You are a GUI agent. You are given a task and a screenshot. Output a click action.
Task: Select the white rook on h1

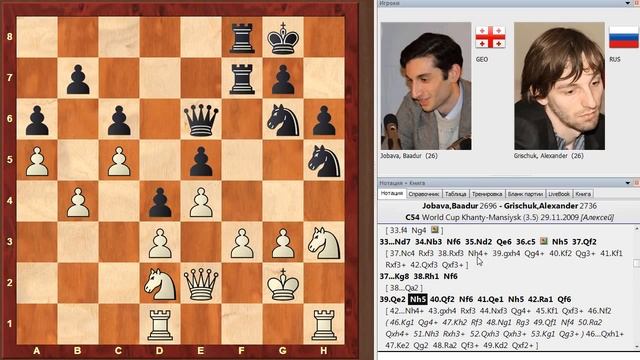[x=324, y=324]
